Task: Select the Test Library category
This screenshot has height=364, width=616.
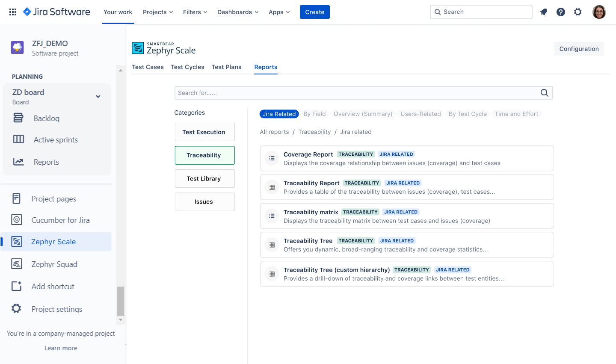Action: coord(204,178)
